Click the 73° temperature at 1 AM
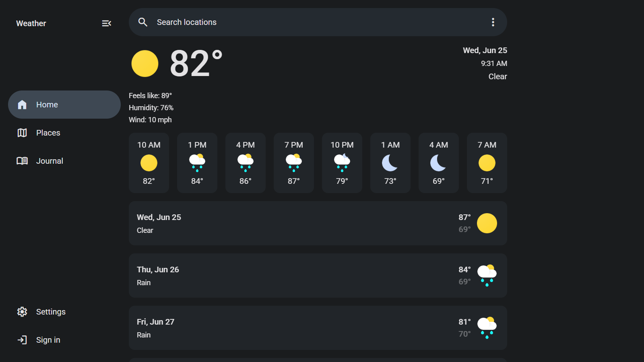The height and width of the screenshot is (362, 644). [x=390, y=181]
